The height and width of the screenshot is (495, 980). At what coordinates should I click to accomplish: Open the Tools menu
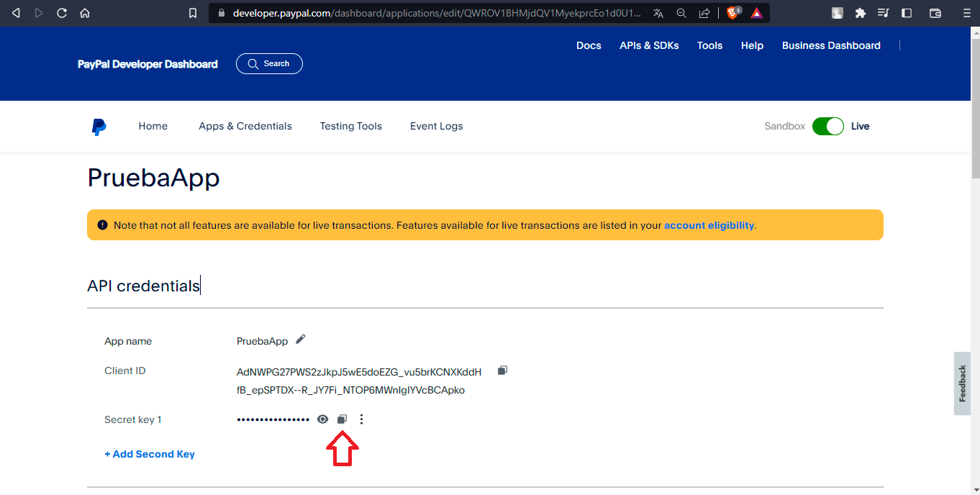point(709,45)
